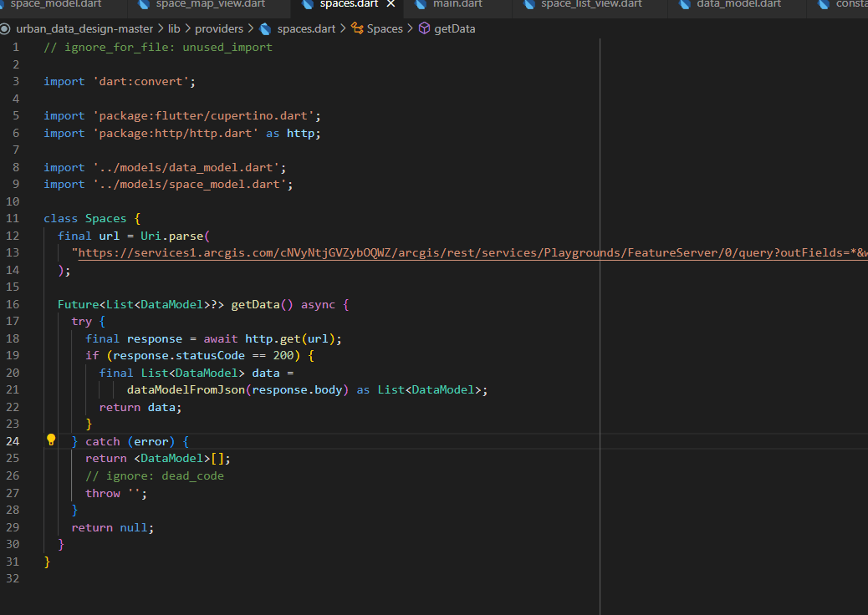Click the Spaces class symbol icon in breadcrumb
Image resolution: width=868 pixels, height=615 pixels.
[x=355, y=28]
